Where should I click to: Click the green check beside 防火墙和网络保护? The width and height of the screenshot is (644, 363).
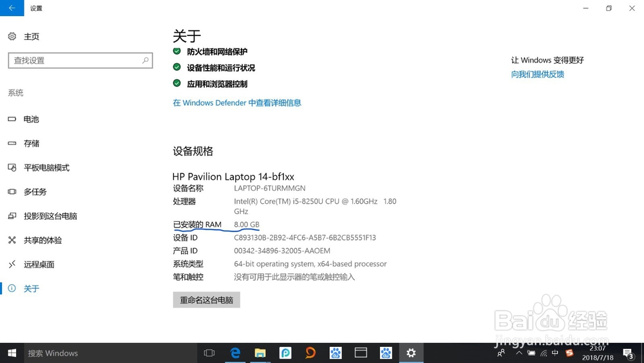pyautogui.click(x=177, y=51)
